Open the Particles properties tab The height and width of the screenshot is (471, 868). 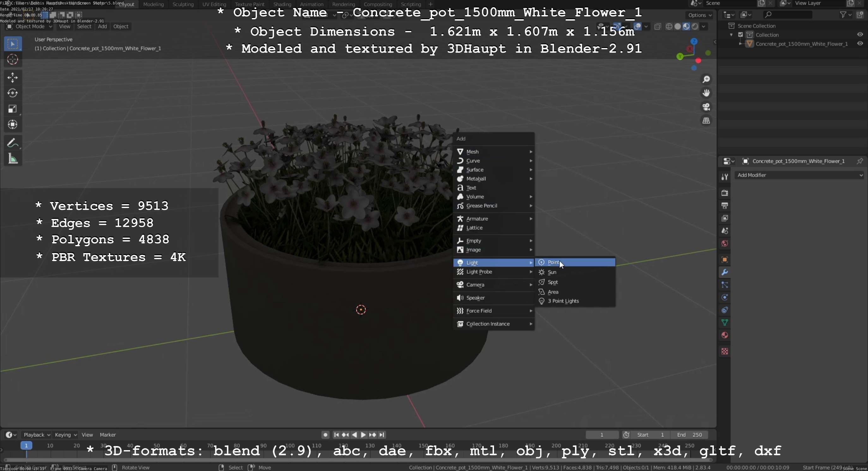[x=725, y=285]
